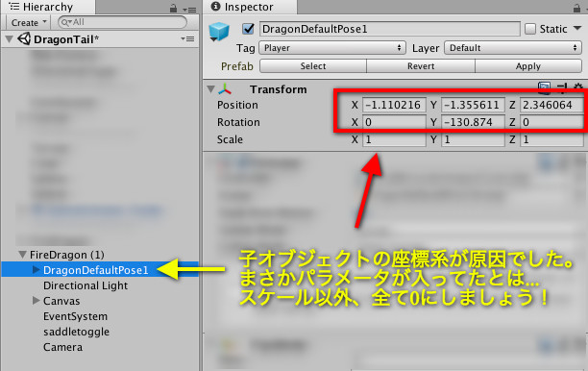The width and height of the screenshot is (588, 371).
Task: Click the Unity scene icon beside DragonTail
Action: point(24,38)
